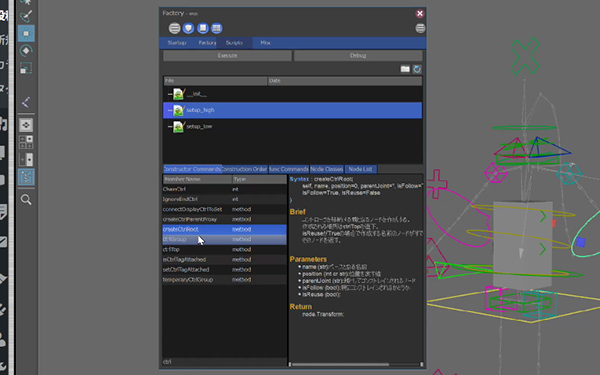Image resolution: width=600 pixels, height=375 pixels.
Task: Select the setup_high script row
Action: (x=293, y=110)
